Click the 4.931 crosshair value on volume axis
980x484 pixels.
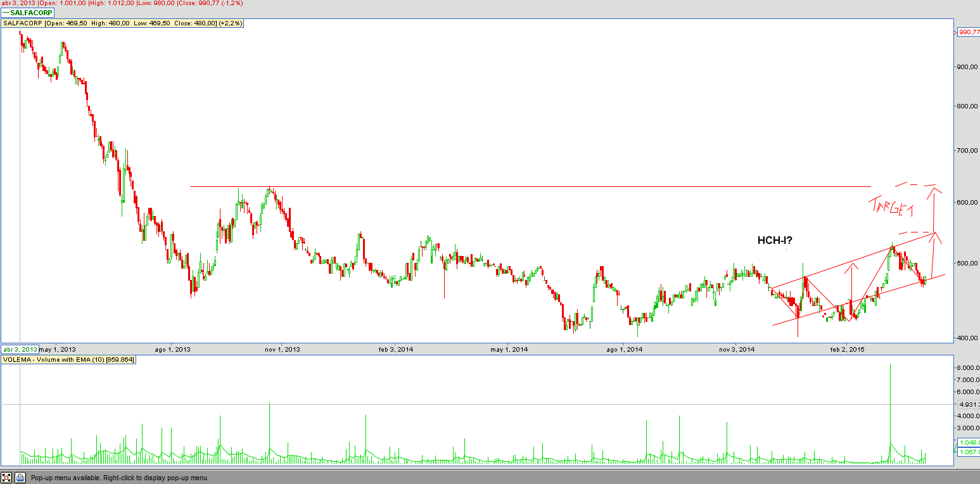coord(969,404)
